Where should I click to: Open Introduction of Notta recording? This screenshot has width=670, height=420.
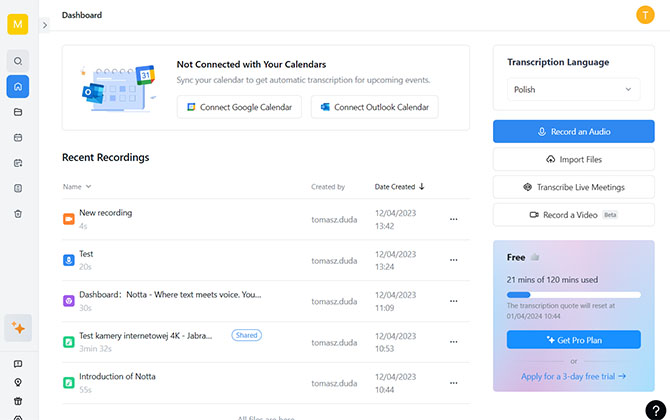pos(117,376)
